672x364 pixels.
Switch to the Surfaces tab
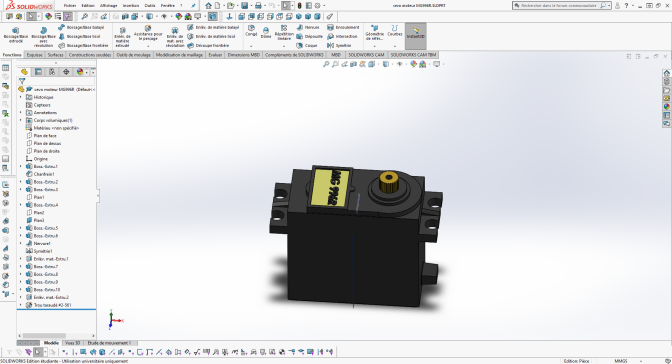pos(55,55)
